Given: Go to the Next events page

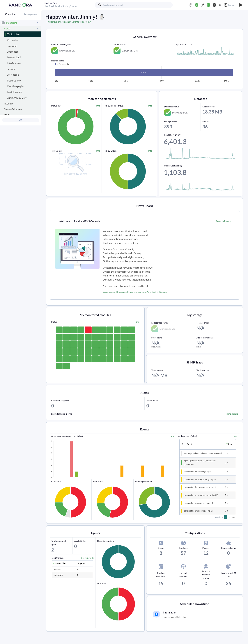Looking at the screenshot, I should (x=234, y=517).
